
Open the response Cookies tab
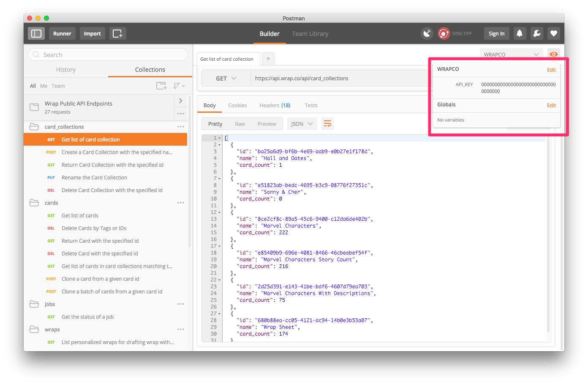237,106
